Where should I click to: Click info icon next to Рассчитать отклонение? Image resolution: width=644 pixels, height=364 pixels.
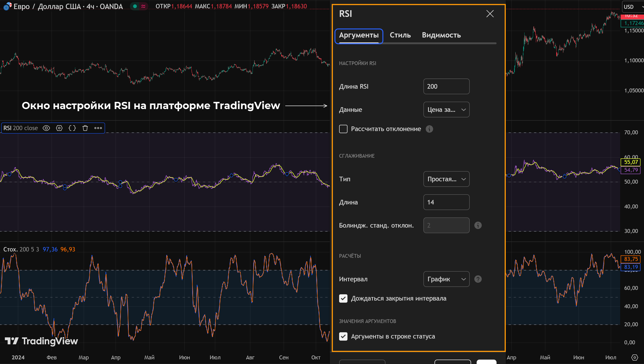tap(429, 129)
